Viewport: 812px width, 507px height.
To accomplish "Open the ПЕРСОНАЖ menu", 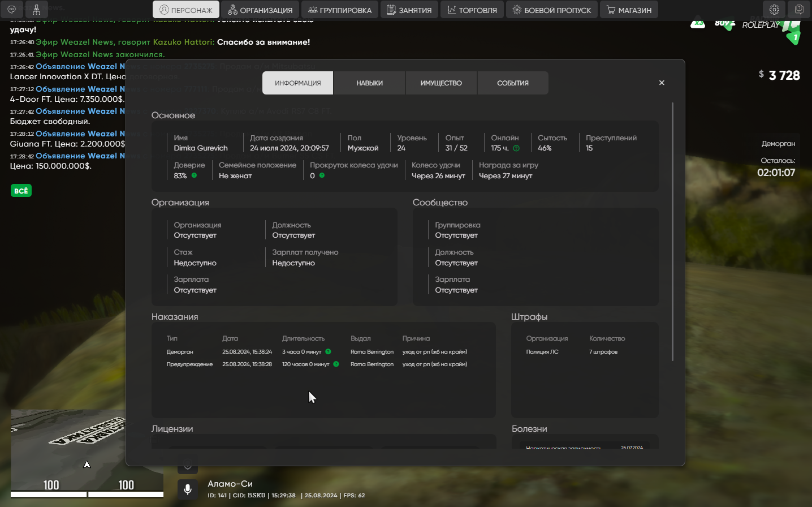I will [185, 10].
